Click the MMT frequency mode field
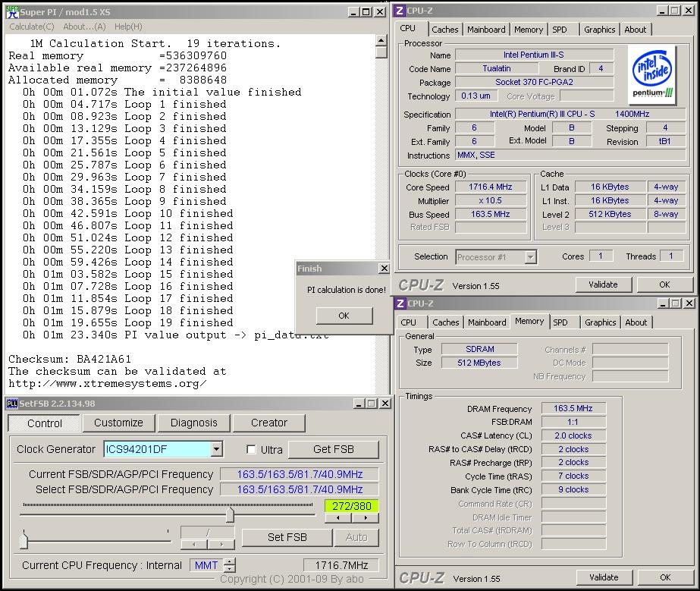Screen dimensions: 700x591 pyautogui.click(x=207, y=565)
